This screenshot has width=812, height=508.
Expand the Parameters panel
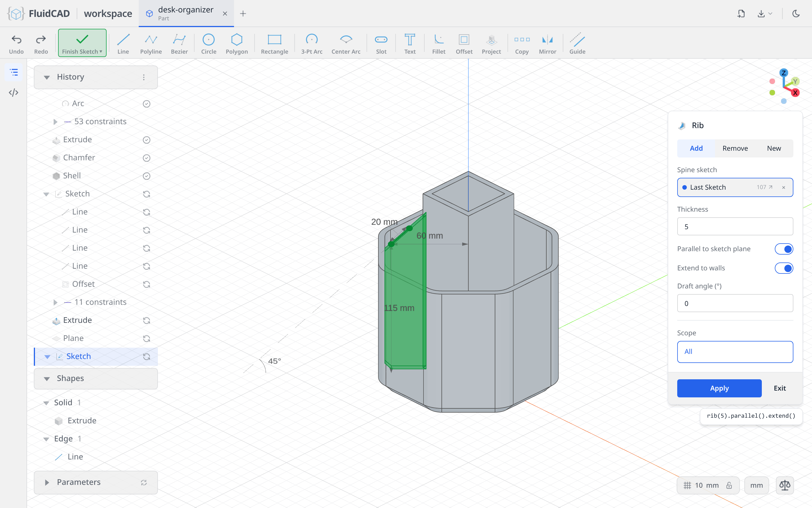pos(47,483)
